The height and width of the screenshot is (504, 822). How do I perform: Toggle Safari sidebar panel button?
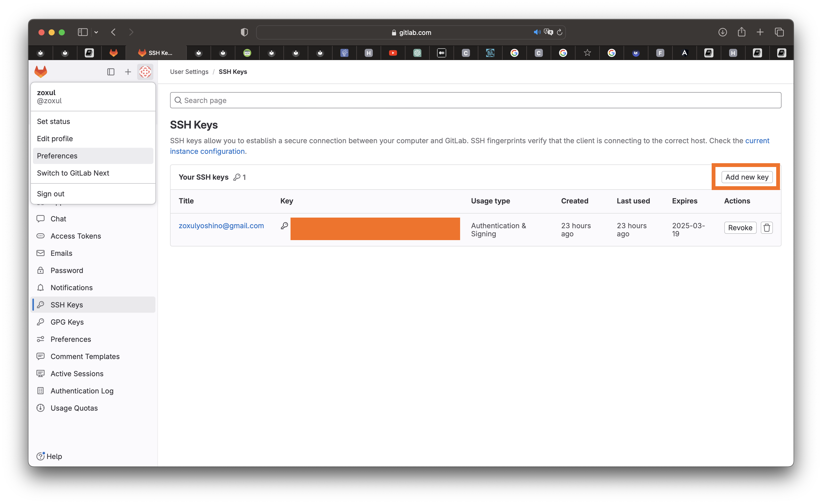[x=83, y=32]
